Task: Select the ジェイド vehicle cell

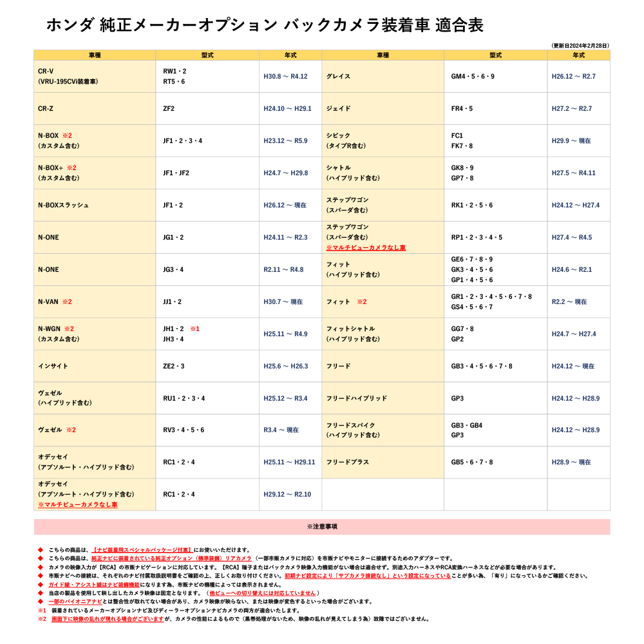Action: (383, 108)
